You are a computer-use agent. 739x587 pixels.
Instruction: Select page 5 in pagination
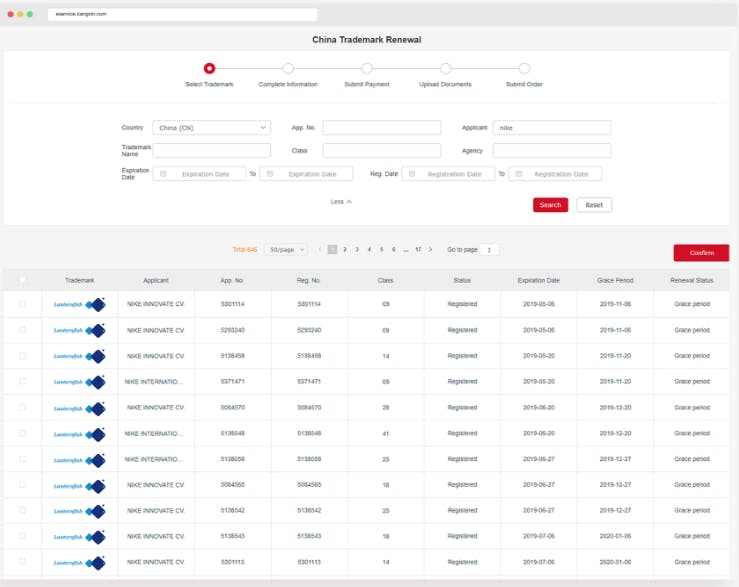pos(381,249)
